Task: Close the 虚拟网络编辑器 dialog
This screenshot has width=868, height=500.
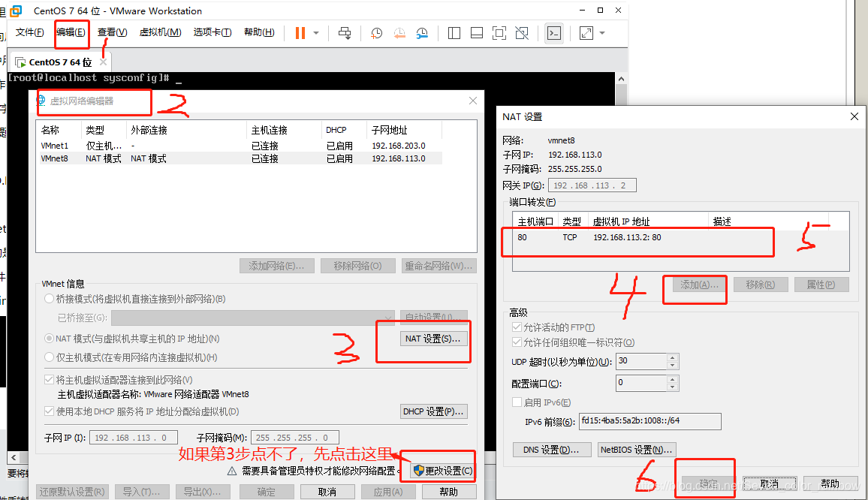Action: (x=473, y=101)
